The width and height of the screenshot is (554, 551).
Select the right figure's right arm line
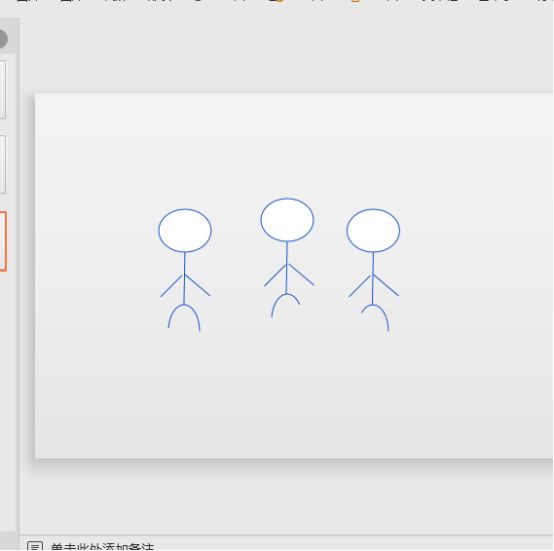pyautogui.click(x=386, y=285)
